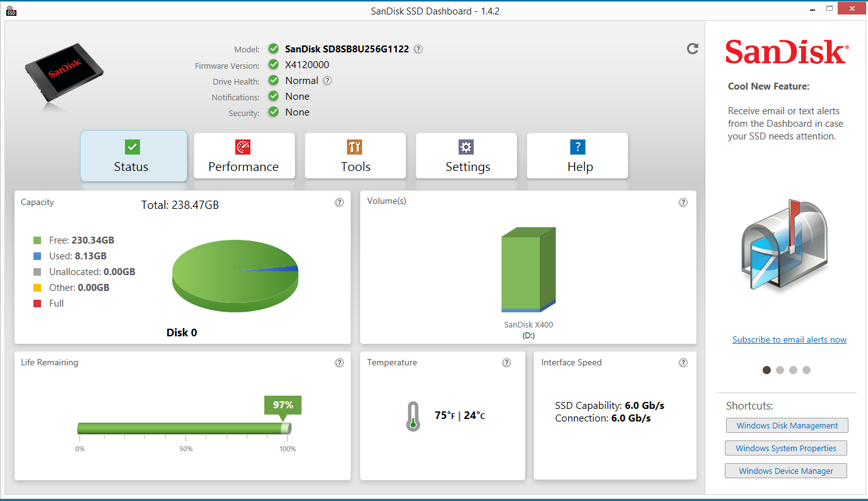The width and height of the screenshot is (868, 501).
Task: Click model name "SanDisk SD8SB8U256G1122"
Action: [347, 49]
